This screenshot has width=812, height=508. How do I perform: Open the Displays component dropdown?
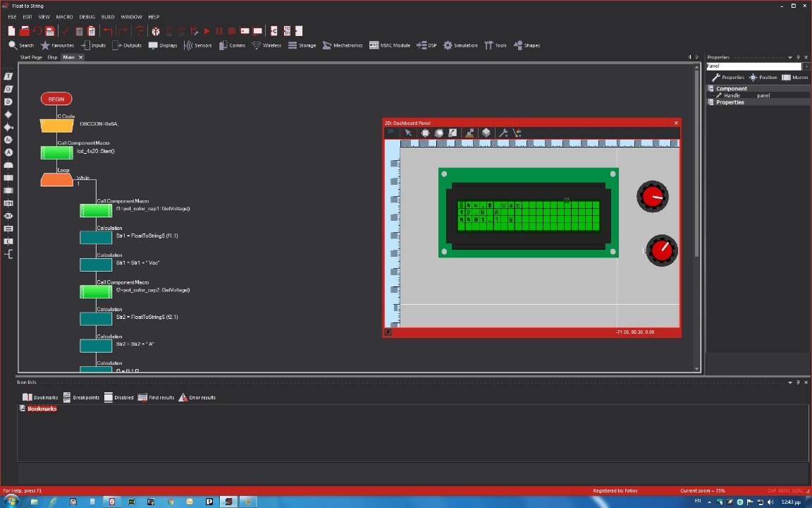[x=163, y=46]
